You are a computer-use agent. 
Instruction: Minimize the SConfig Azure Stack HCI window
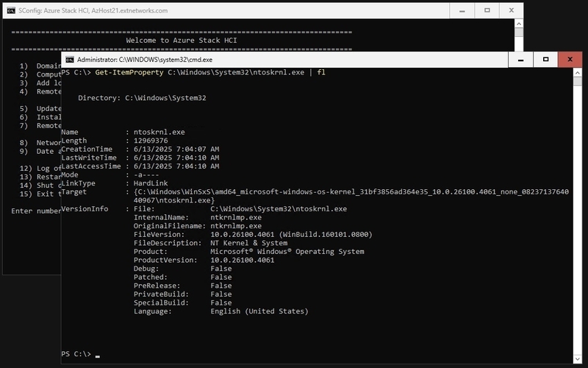[x=462, y=11]
